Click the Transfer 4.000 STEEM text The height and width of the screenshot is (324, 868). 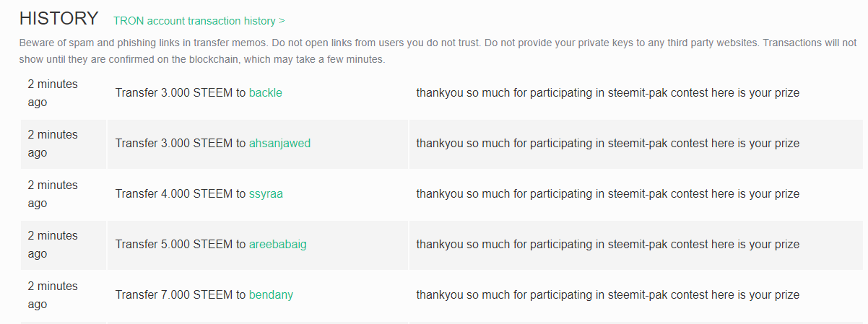(173, 194)
